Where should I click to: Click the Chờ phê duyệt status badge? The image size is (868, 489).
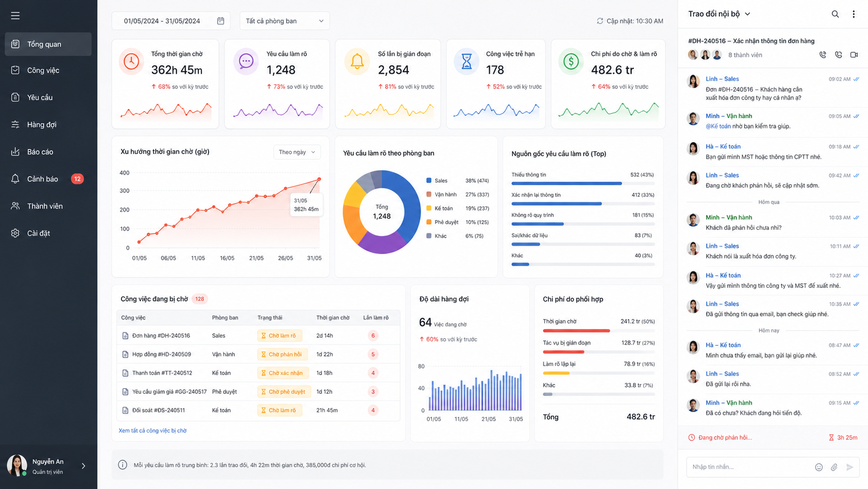coord(284,392)
